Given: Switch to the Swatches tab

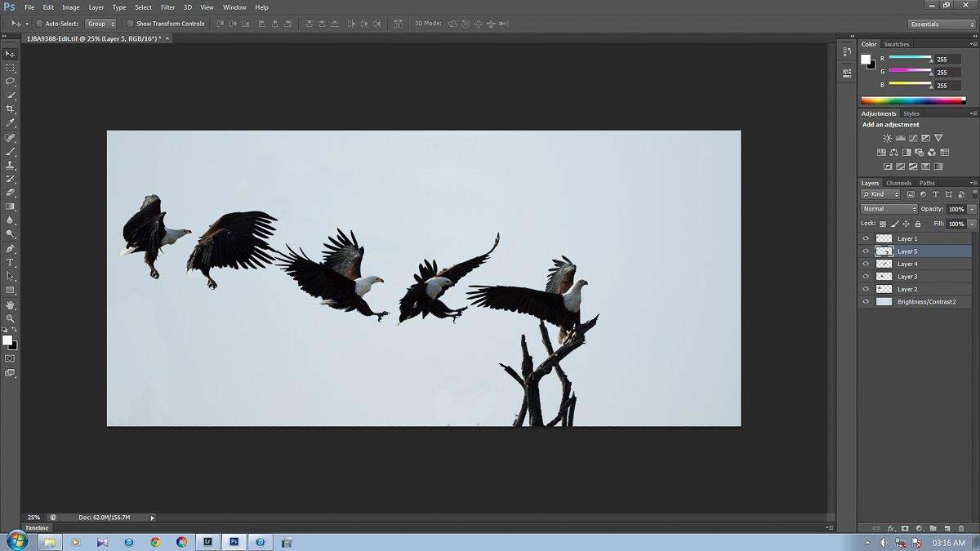Looking at the screenshot, I should [897, 44].
